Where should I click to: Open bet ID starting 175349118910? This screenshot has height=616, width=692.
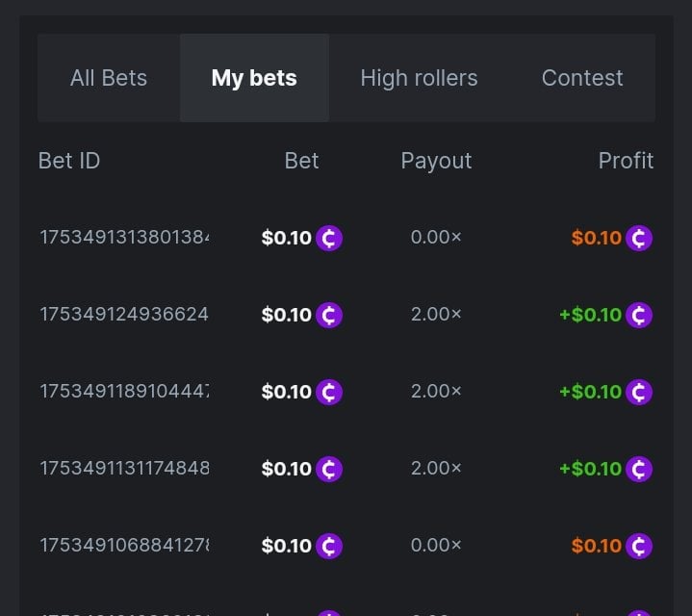point(124,392)
